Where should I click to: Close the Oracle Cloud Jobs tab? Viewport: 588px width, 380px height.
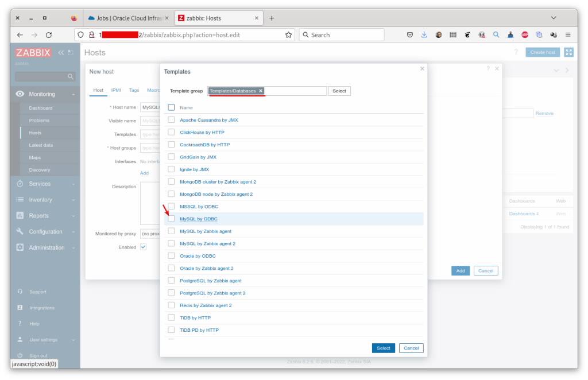pyautogui.click(x=167, y=18)
